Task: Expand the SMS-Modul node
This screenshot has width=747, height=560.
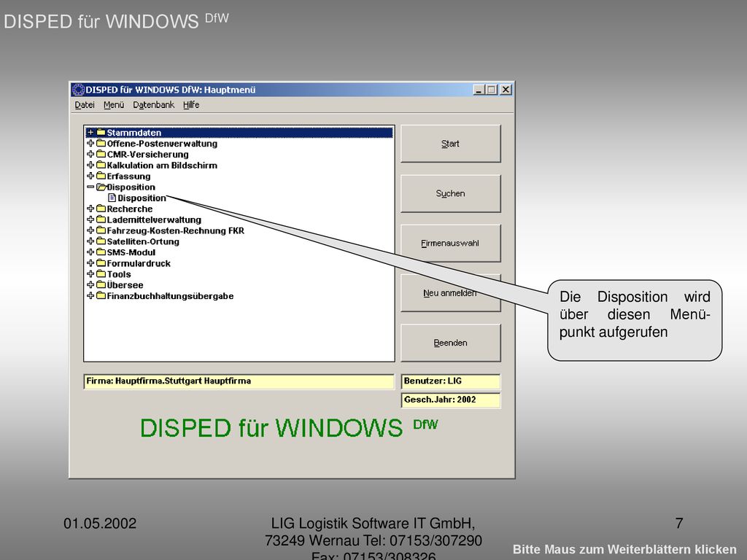Action: (90, 252)
